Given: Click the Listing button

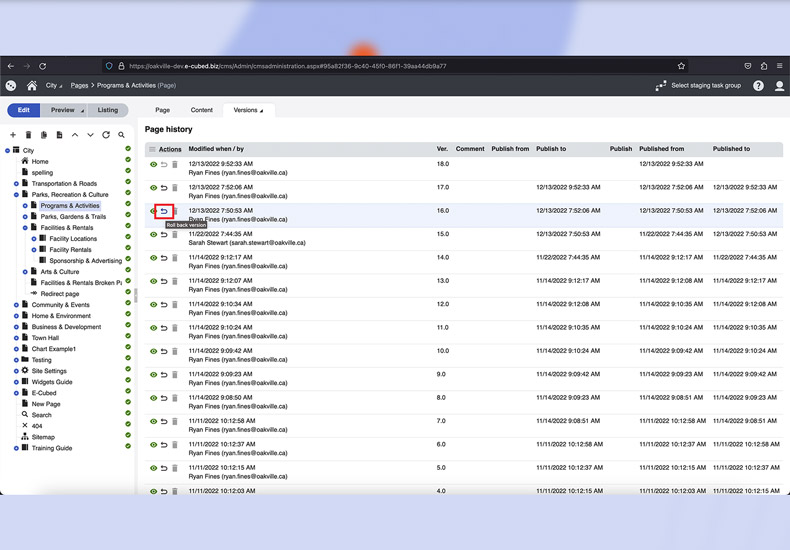Looking at the screenshot, I should [x=107, y=110].
